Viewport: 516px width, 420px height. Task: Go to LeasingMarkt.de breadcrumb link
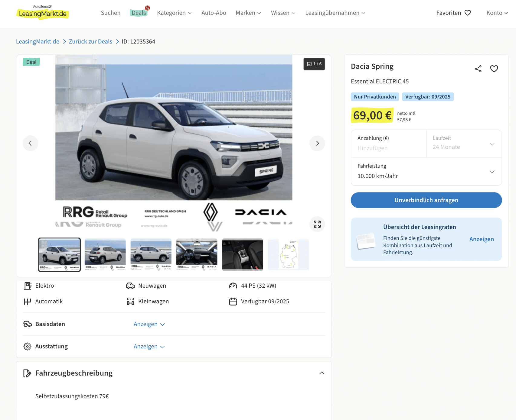[38, 41]
